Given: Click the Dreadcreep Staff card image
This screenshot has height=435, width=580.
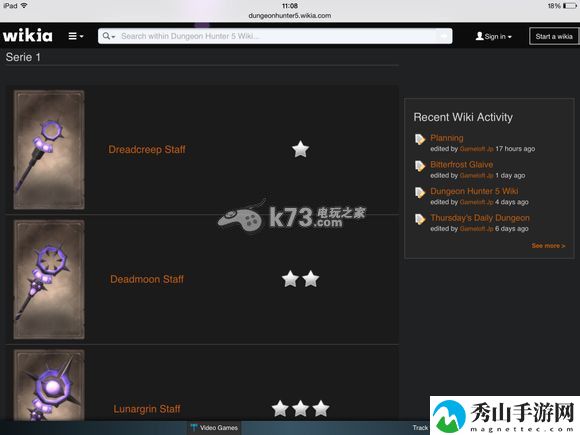Looking at the screenshot, I should click(49, 150).
